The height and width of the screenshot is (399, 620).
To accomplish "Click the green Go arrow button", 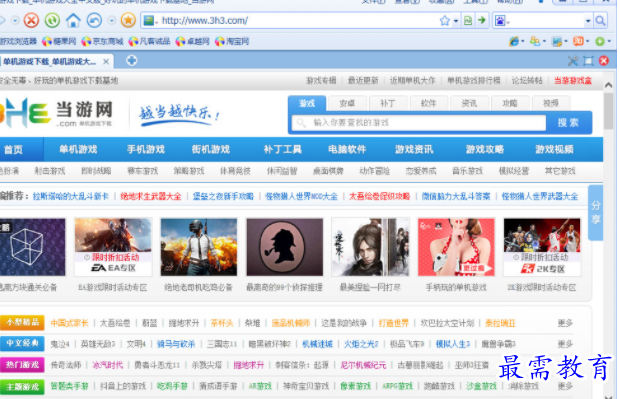I will (482, 20).
